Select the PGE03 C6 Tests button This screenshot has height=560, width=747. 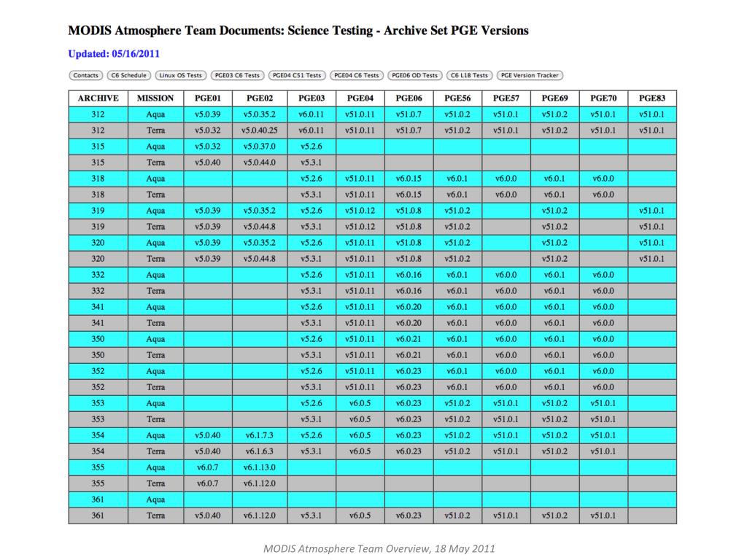click(x=237, y=75)
